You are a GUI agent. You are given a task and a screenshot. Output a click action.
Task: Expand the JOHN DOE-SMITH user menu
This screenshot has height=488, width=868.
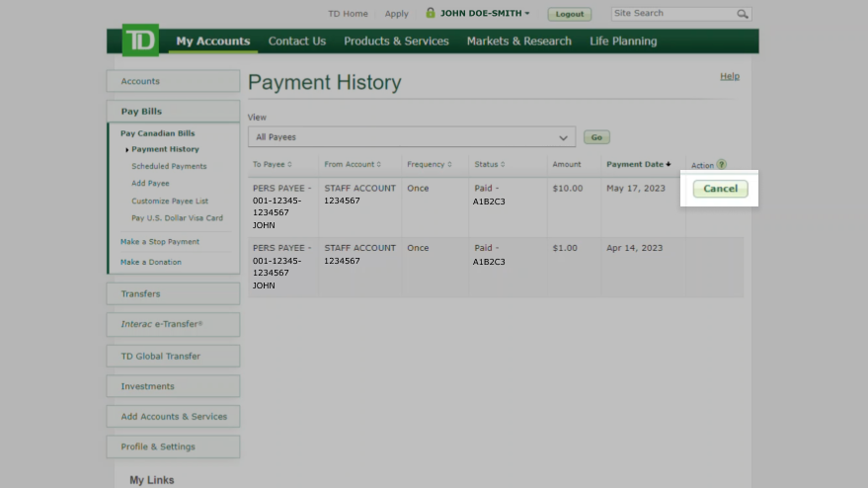coord(485,13)
